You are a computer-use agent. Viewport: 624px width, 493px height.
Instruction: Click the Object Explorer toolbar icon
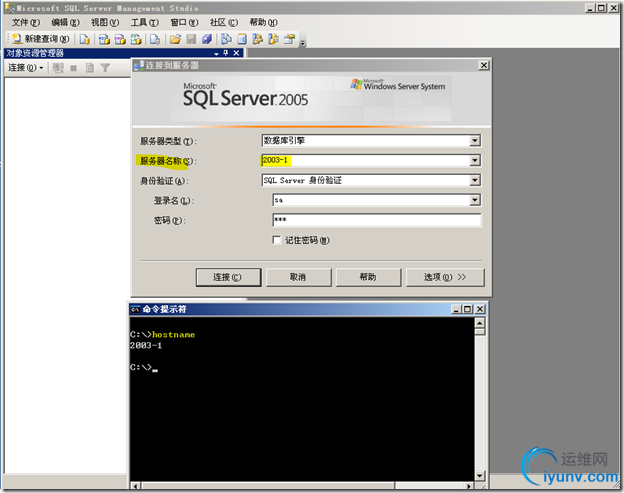pos(258,39)
